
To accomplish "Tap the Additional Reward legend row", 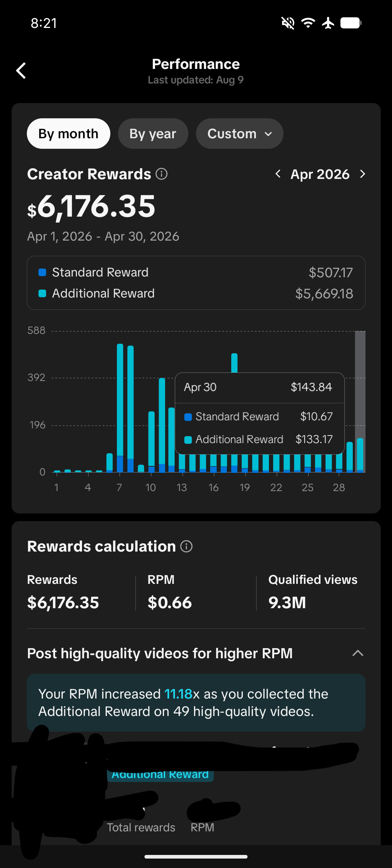I will [196, 293].
